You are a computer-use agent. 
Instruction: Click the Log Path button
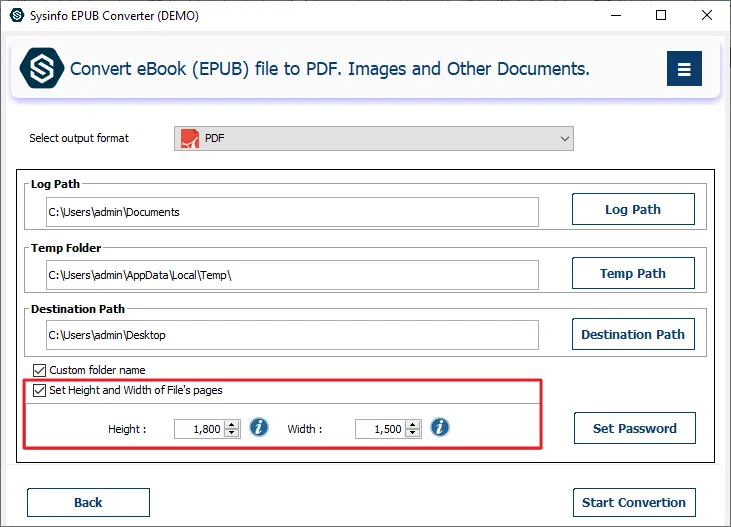633,209
